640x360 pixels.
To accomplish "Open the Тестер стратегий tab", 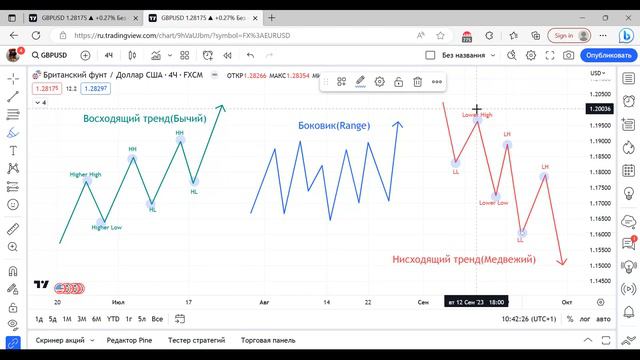I will 196,340.
